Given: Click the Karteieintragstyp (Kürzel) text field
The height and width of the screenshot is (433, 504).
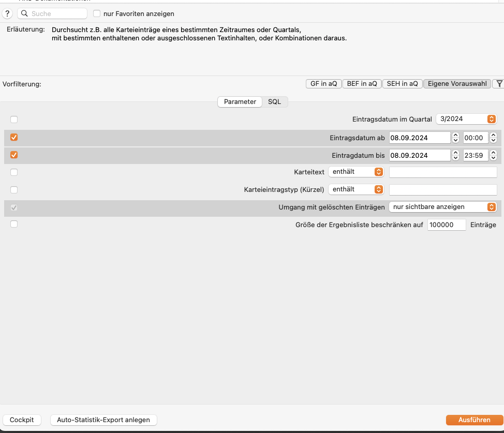Looking at the screenshot, I should click(x=443, y=190).
